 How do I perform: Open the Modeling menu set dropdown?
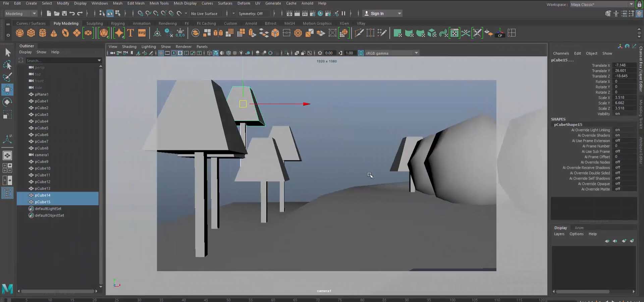point(21,13)
